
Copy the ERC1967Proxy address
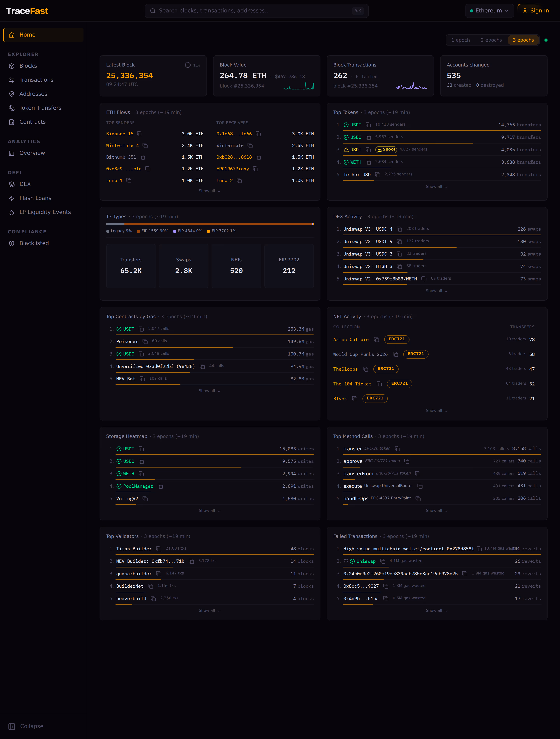tap(256, 169)
